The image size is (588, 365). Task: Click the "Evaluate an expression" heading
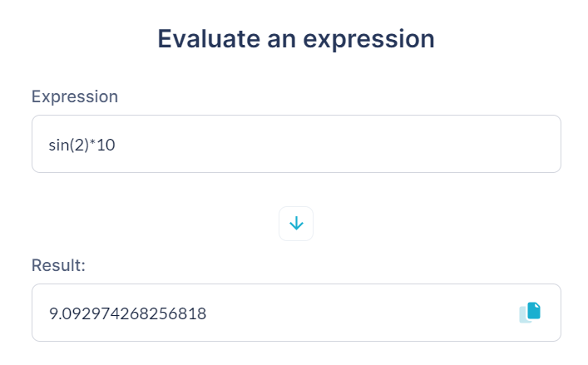point(296,39)
